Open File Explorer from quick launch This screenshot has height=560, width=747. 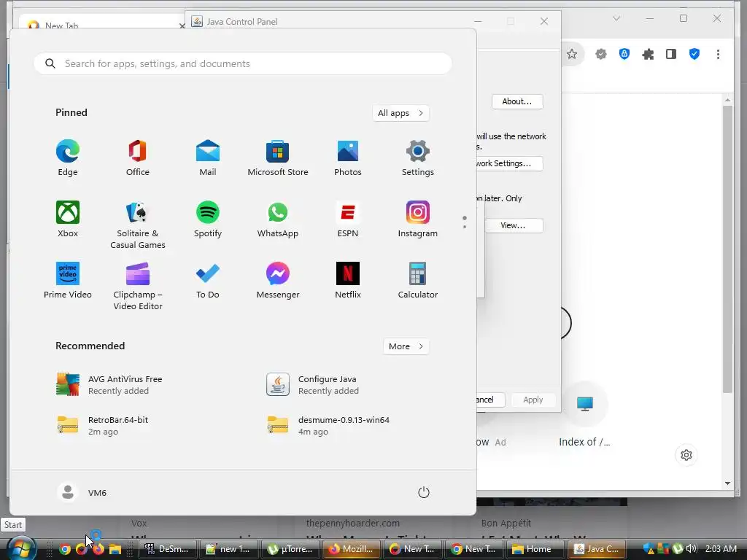115,549
